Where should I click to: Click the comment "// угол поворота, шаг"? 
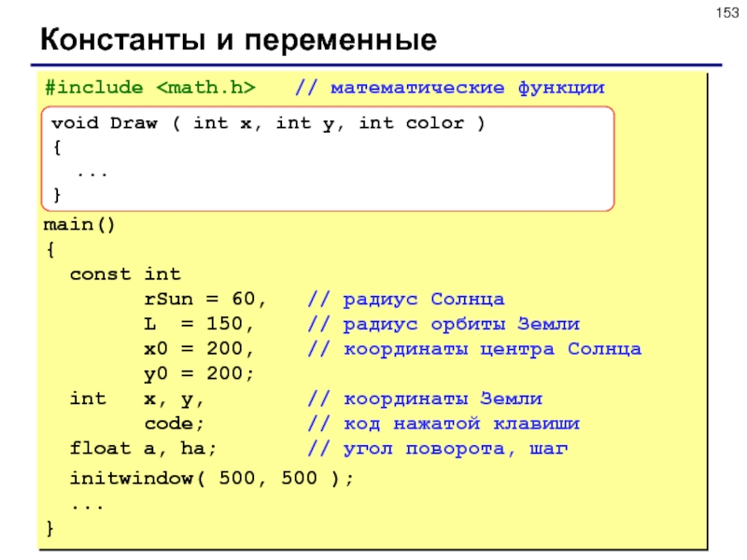point(438,449)
